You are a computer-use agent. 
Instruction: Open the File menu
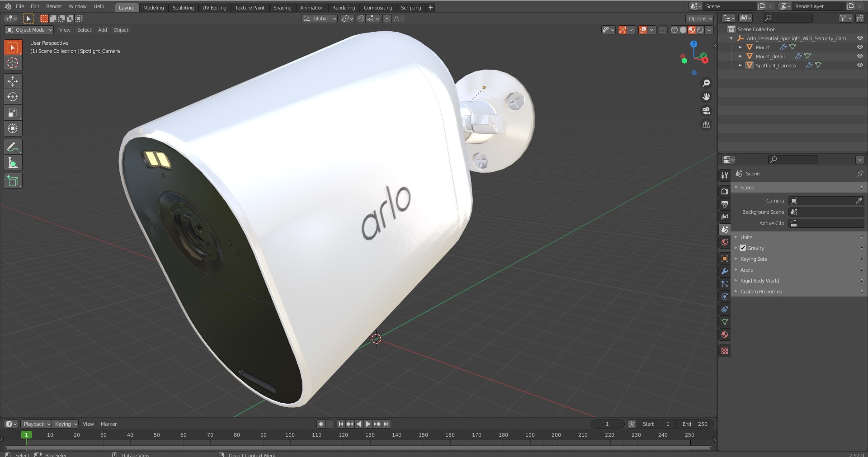(20, 6)
